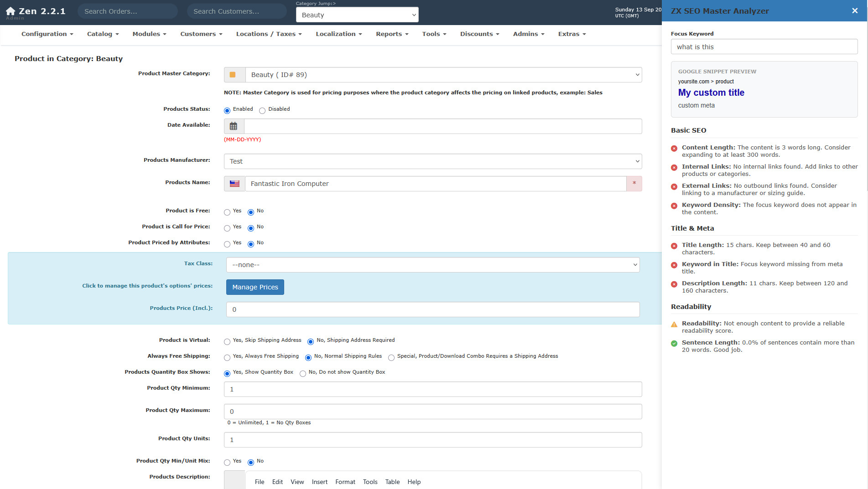This screenshot has height=489, width=868.
Task: Open the Category Jump dropdown
Action: pyautogui.click(x=357, y=15)
